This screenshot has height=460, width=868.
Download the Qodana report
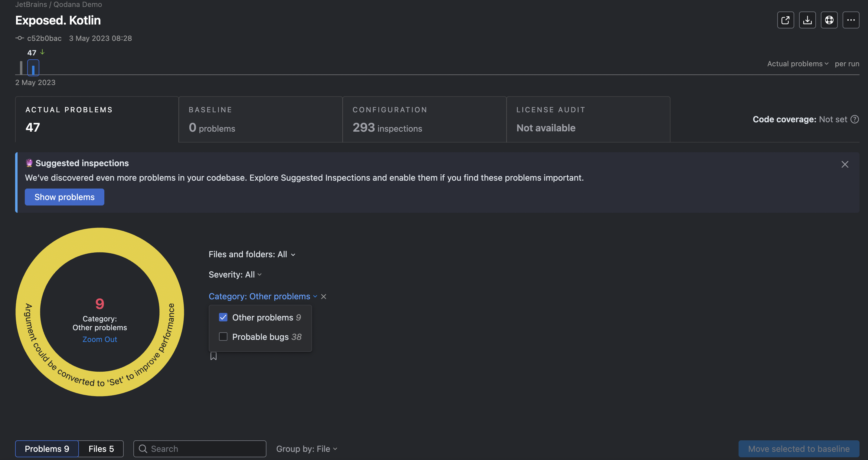807,20
